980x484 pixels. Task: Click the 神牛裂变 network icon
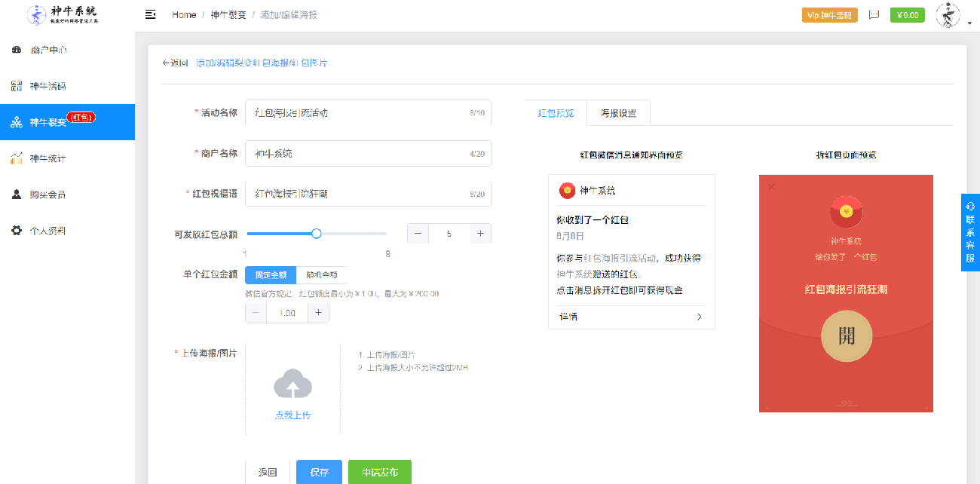click(17, 122)
